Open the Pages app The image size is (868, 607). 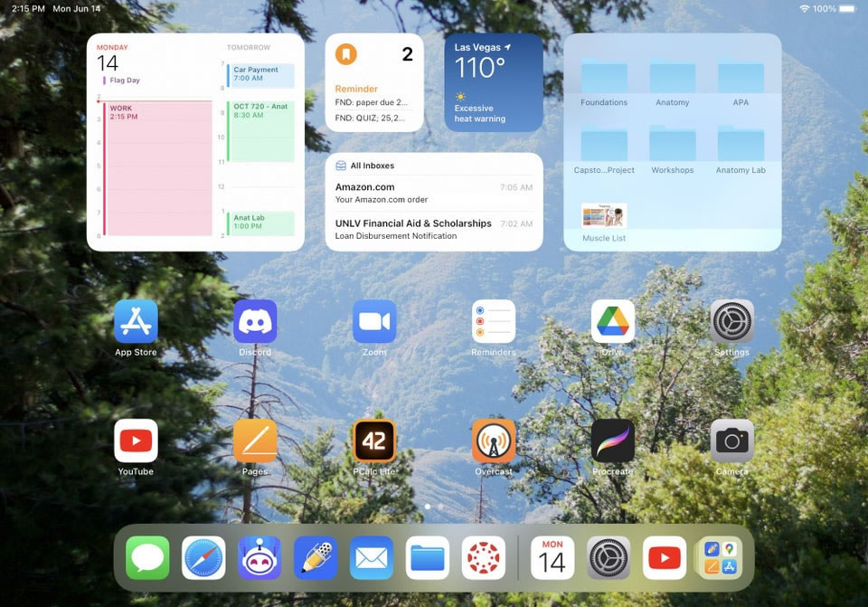click(255, 441)
